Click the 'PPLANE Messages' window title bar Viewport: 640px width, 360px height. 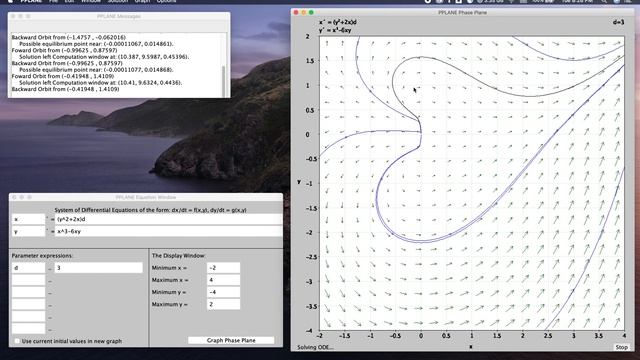[119, 16]
